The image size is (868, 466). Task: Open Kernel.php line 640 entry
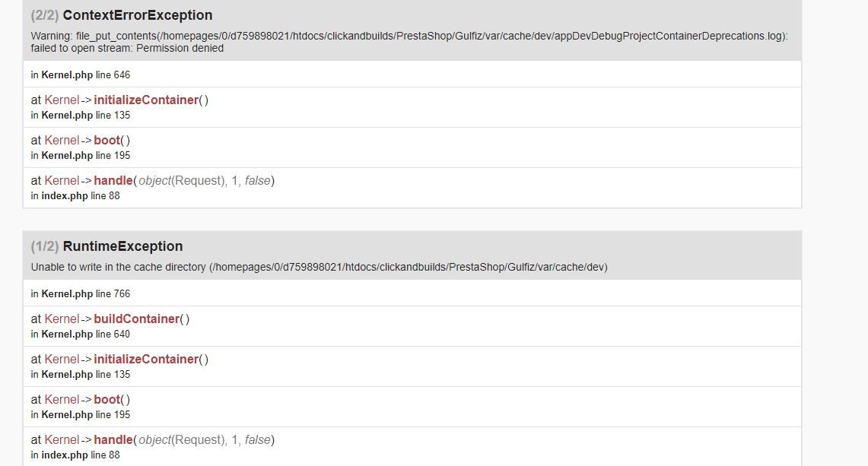point(81,334)
